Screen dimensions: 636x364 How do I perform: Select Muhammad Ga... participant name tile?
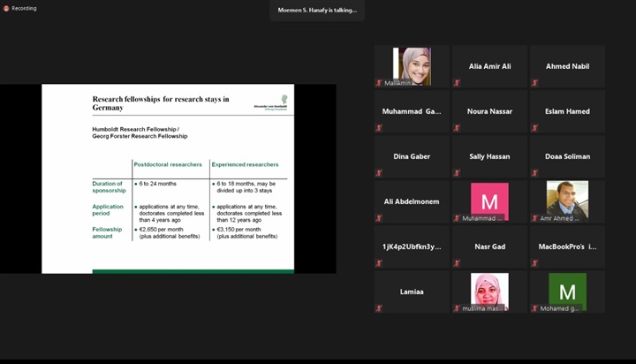[412, 111]
